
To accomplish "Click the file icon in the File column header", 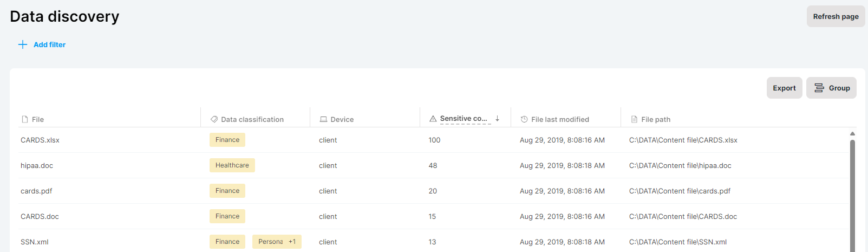I will [24, 119].
